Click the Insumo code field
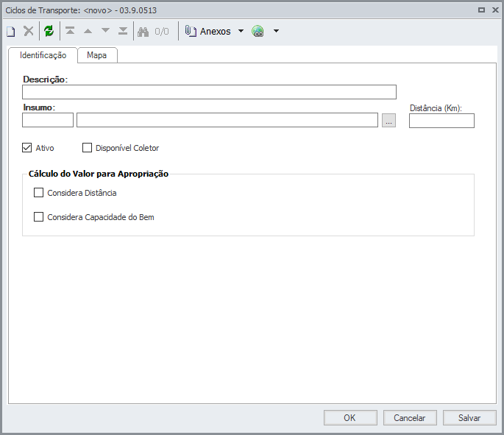This screenshot has height=435, width=504. 48,120
